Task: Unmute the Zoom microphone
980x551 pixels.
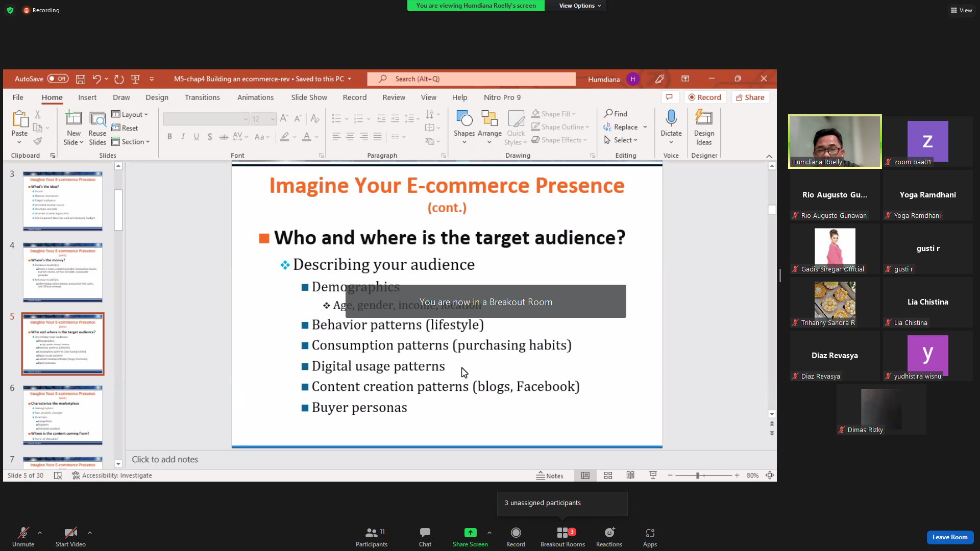Action: [x=23, y=537]
